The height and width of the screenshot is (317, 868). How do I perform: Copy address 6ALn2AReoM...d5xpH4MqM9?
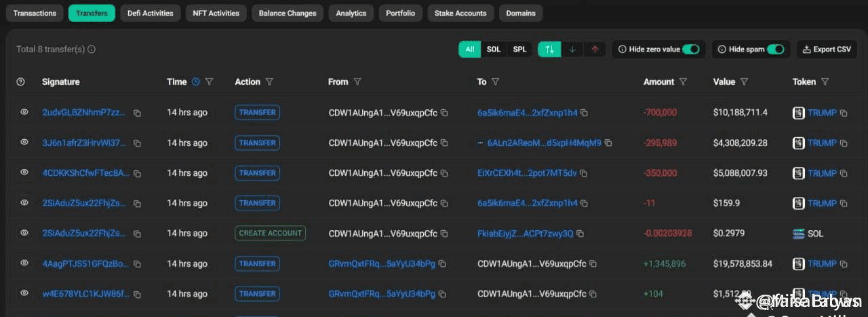click(x=608, y=143)
